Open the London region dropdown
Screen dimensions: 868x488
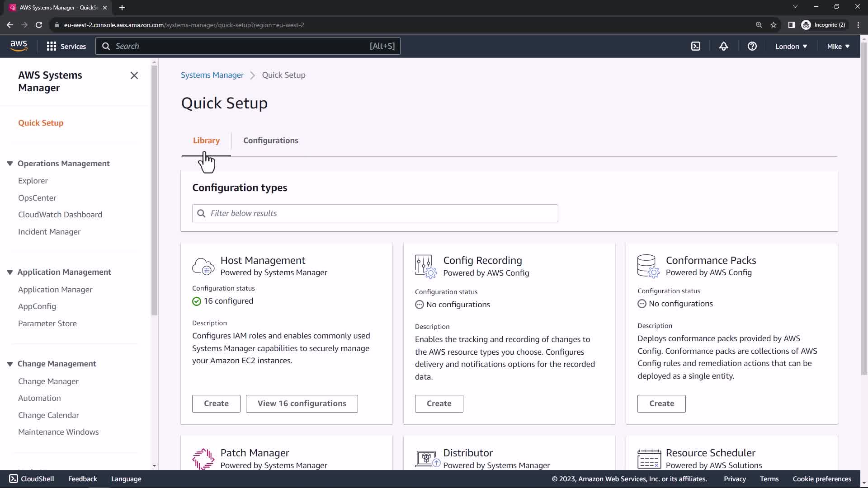pos(791,46)
